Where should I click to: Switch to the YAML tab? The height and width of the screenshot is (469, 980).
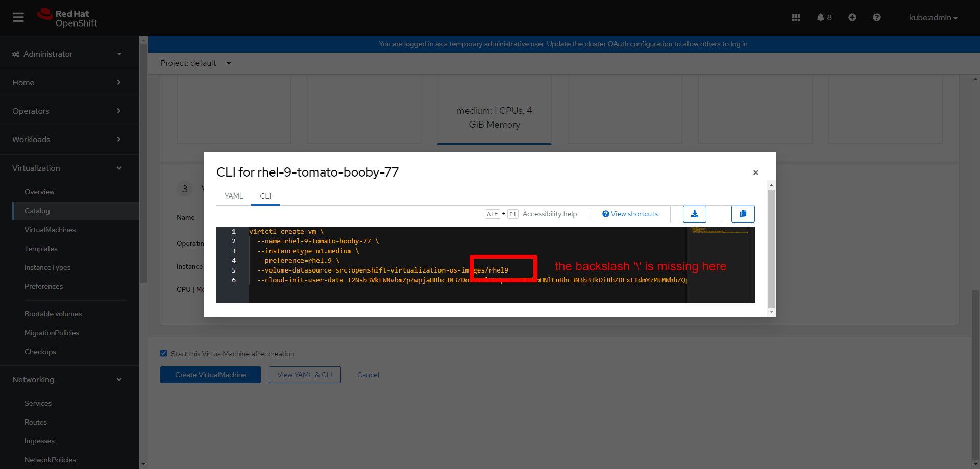click(234, 196)
